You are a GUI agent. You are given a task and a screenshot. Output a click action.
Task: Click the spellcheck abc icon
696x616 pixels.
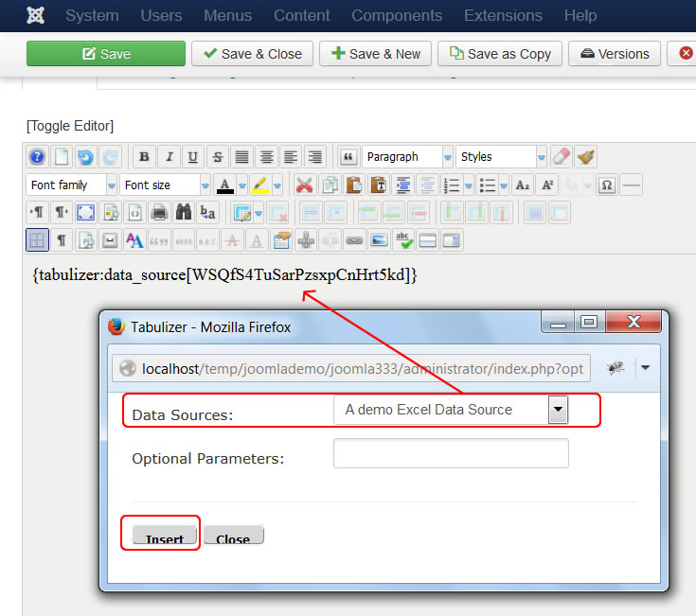tap(403, 239)
